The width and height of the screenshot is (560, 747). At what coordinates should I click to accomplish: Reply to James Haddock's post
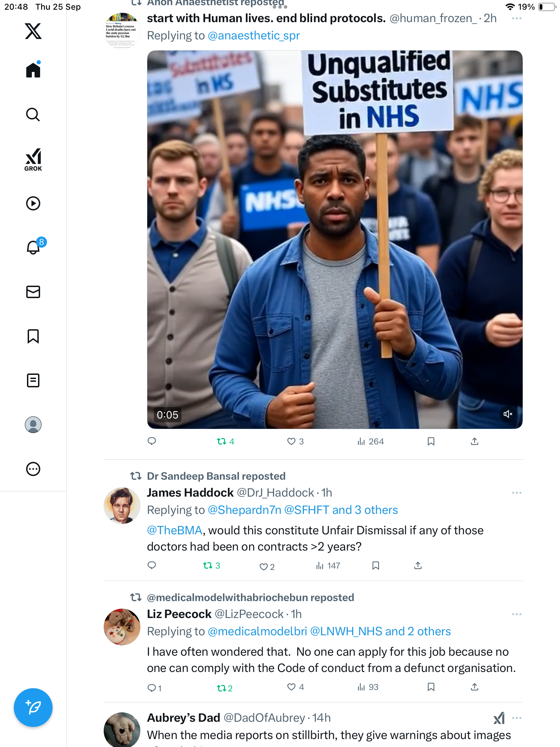pos(152,565)
